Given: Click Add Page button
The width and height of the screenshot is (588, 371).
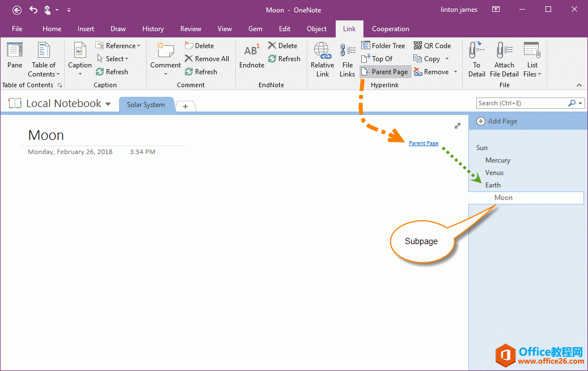Looking at the screenshot, I should coord(497,121).
